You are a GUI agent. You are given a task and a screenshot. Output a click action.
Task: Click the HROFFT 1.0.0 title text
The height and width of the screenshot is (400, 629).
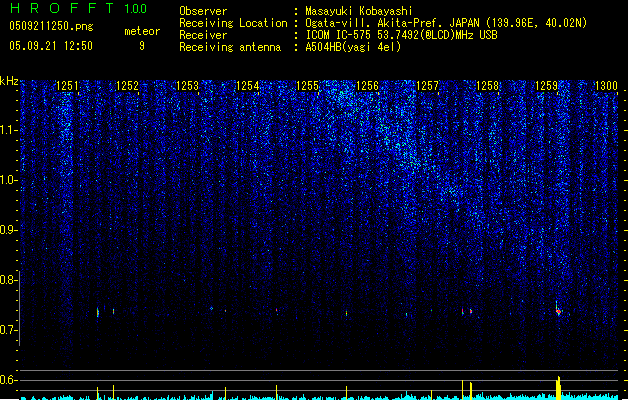(78, 8)
